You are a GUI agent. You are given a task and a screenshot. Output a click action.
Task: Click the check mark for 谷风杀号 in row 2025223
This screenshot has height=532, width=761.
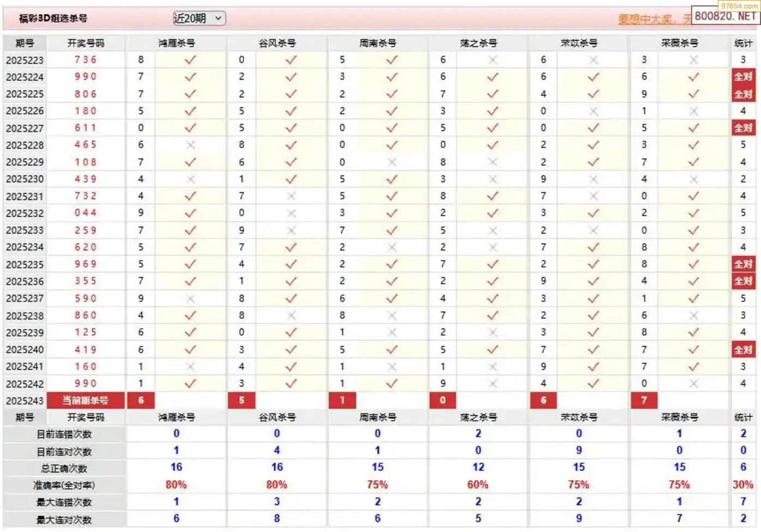291,60
